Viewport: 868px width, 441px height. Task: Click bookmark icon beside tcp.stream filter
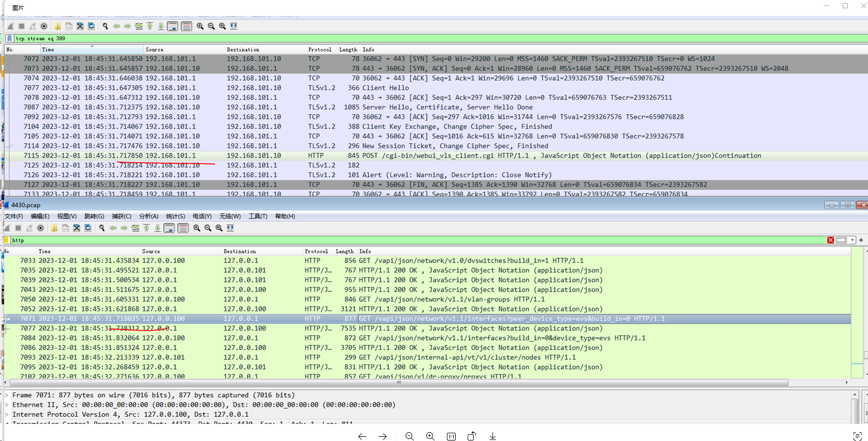point(9,38)
